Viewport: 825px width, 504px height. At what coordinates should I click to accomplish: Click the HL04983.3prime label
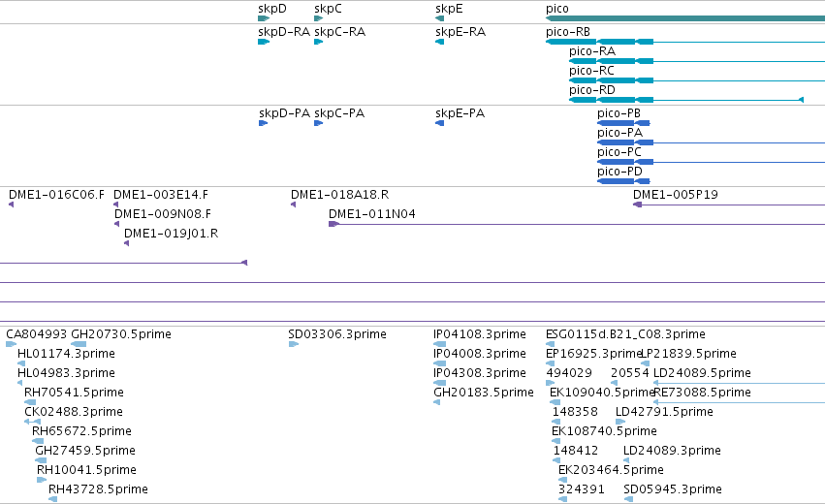(66, 373)
